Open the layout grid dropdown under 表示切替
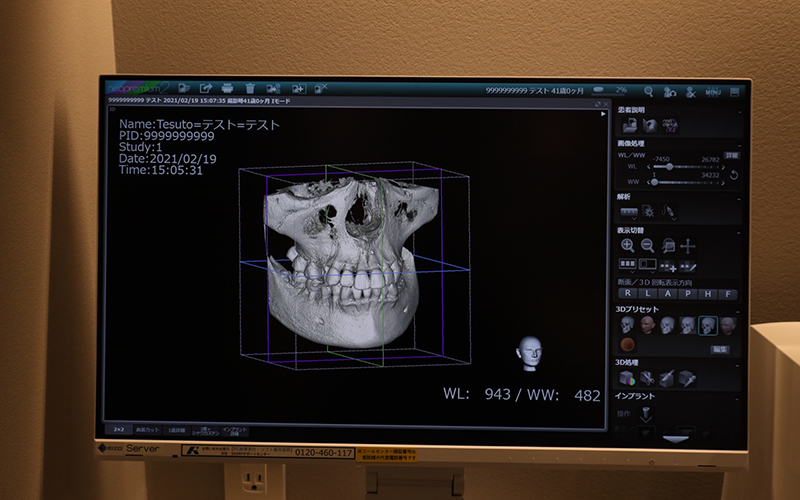This screenshot has height=500, width=800. click(628, 265)
